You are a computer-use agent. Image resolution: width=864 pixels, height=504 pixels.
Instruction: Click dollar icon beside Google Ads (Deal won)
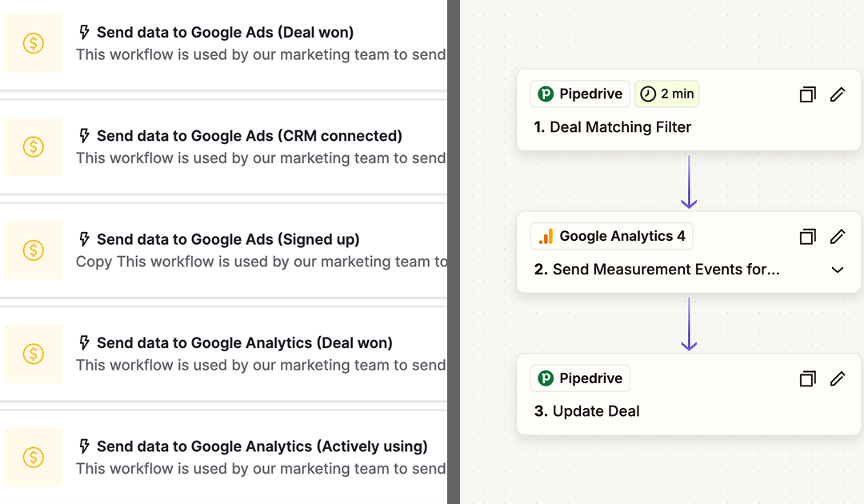[33, 43]
